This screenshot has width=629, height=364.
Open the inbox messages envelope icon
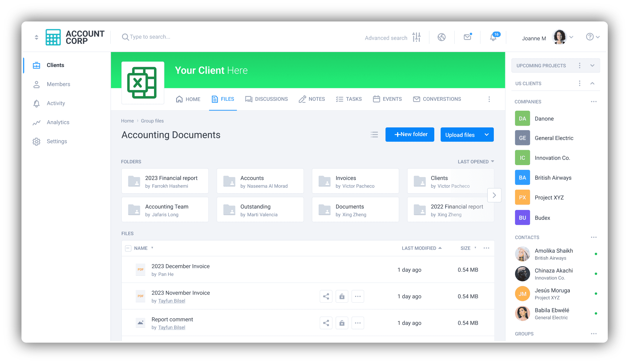467,37
